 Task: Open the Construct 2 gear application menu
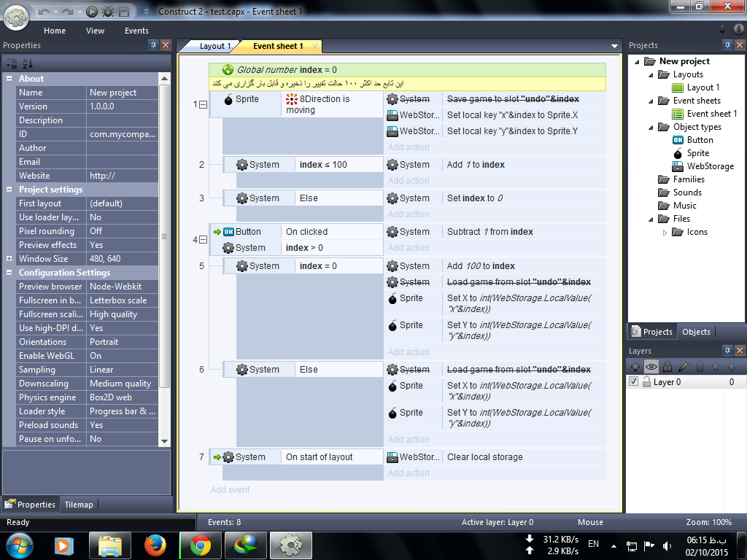click(17, 18)
